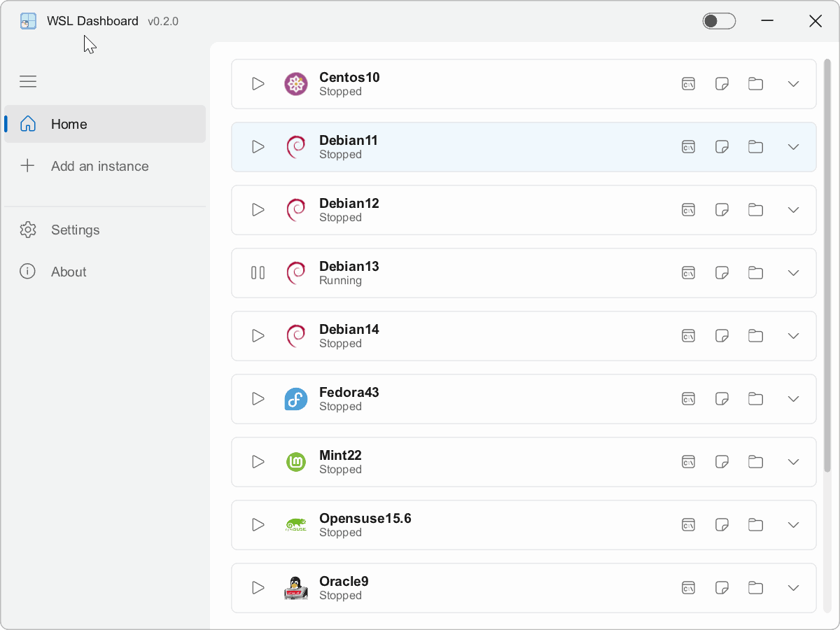Go to the About page

(69, 272)
